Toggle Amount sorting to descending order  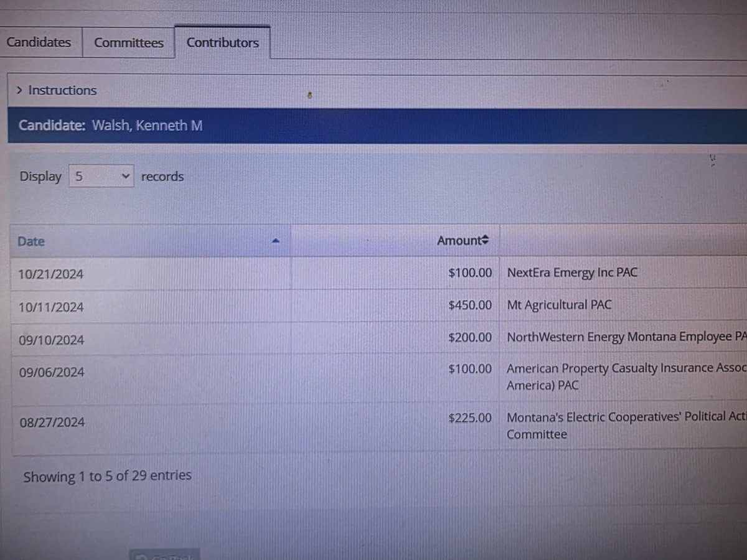pyautogui.click(x=484, y=240)
